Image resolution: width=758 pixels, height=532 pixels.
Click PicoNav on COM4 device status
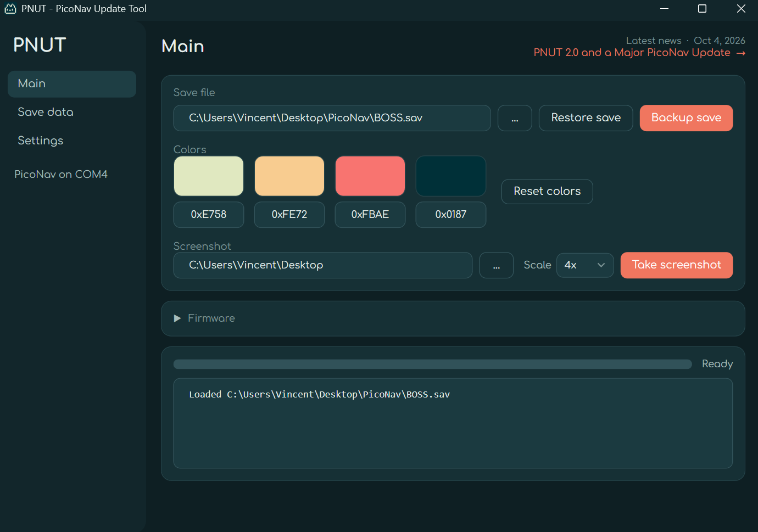click(x=61, y=175)
